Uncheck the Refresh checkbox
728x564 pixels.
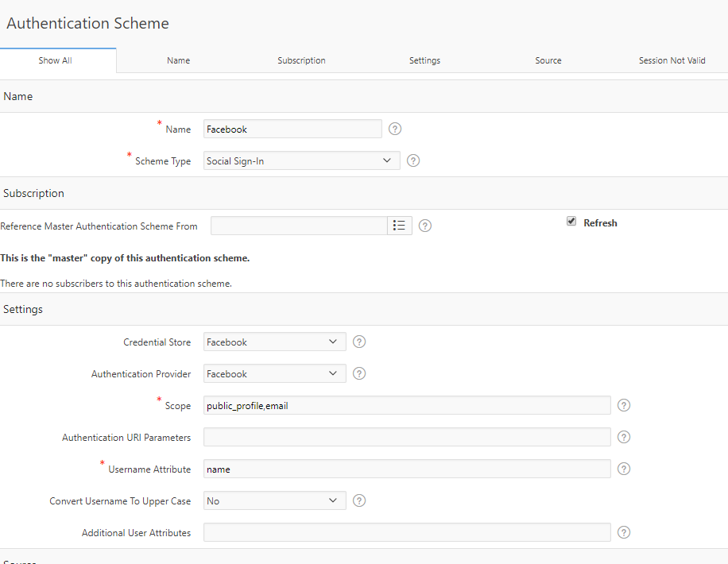pos(571,222)
